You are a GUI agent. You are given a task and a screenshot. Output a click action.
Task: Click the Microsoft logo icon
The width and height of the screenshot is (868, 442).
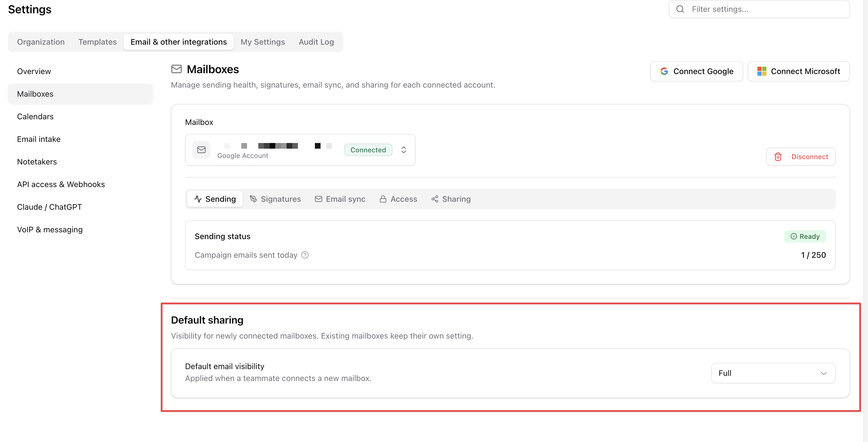click(x=762, y=71)
